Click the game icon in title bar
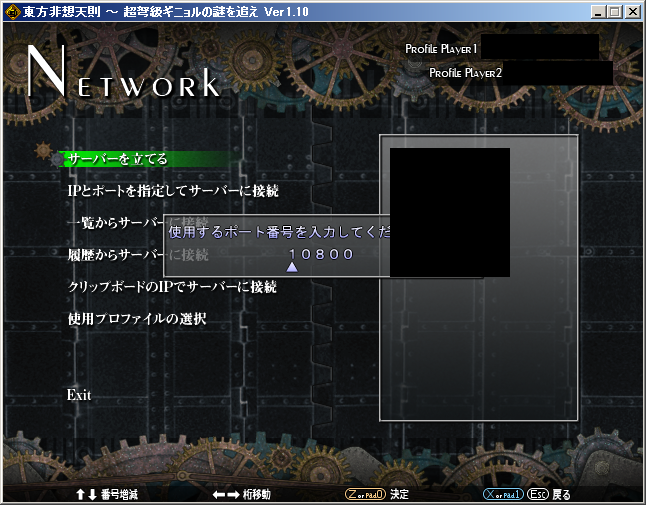Image resolution: width=646 pixels, height=505 pixels. coord(12,12)
